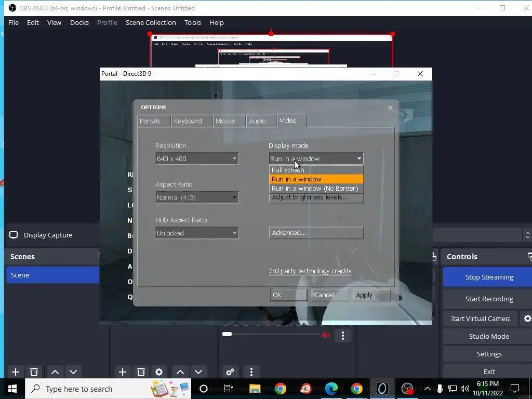Open OBS Help menu
The width and height of the screenshot is (532, 399).
click(217, 23)
